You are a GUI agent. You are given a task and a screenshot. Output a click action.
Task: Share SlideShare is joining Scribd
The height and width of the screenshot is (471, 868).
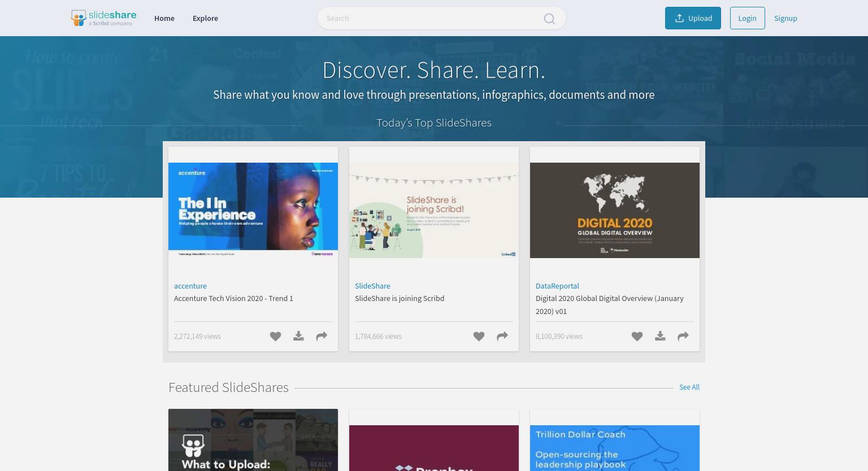502,337
